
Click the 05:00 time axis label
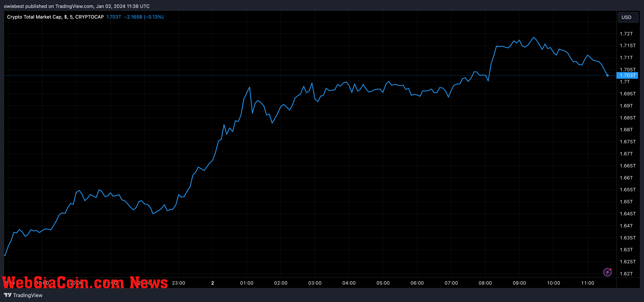(x=383, y=283)
